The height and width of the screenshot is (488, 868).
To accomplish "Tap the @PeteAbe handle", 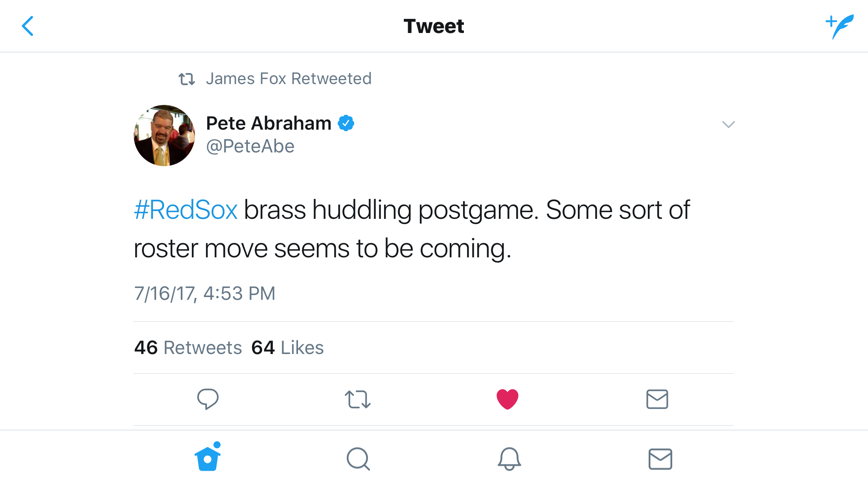I will (x=250, y=147).
